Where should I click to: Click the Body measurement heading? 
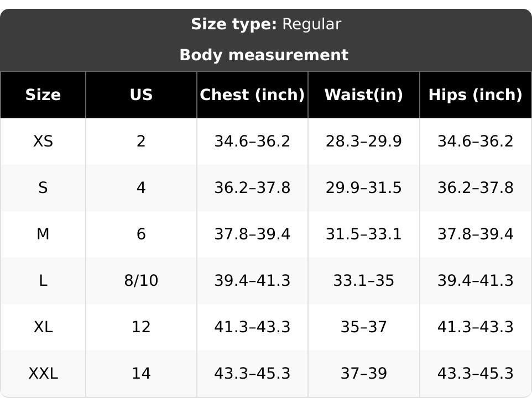pos(264,55)
